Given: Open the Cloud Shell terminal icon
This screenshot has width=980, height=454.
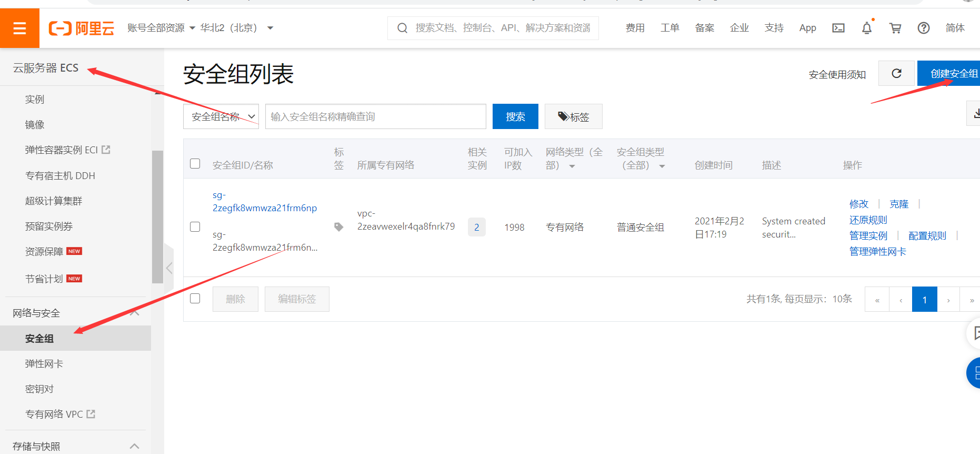Looking at the screenshot, I should tap(838, 28).
